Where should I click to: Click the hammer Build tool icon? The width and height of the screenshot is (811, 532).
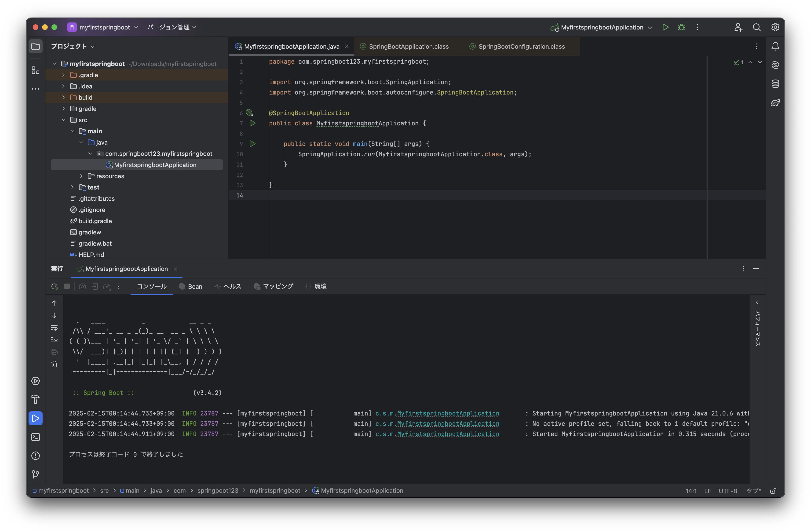pos(35,399)
